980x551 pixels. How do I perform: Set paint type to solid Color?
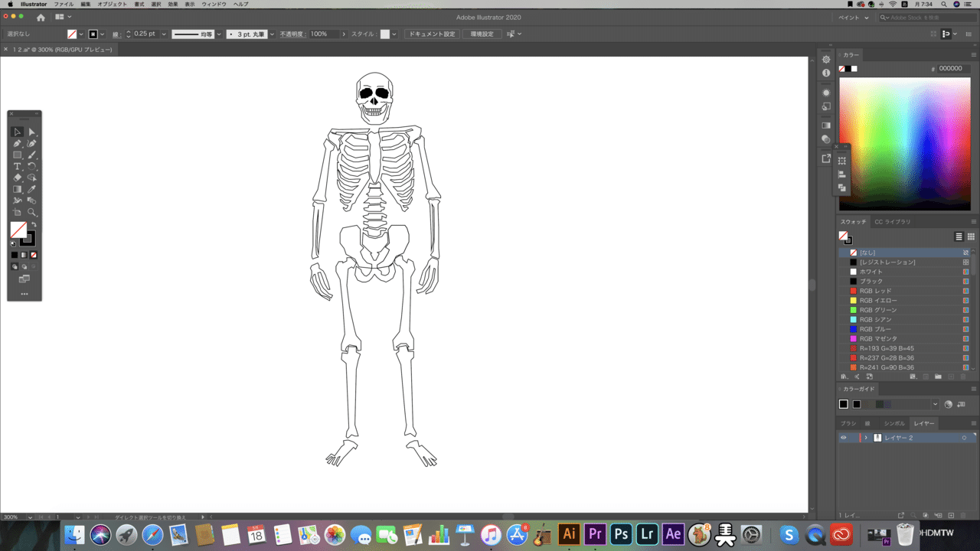[15, 255]
